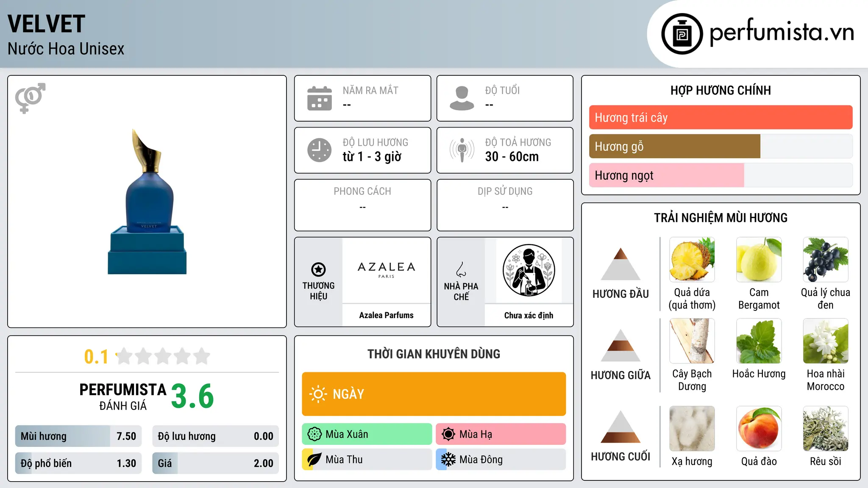This screenshot has height=488, width=868.
Task: Click the Mùa Đông season label
Action: 481,460
